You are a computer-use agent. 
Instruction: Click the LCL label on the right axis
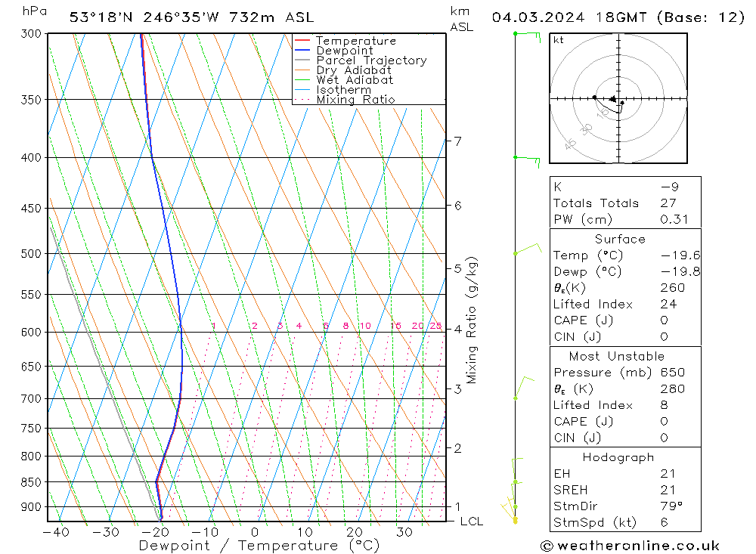pyautogui.click(x=472, y=522)
